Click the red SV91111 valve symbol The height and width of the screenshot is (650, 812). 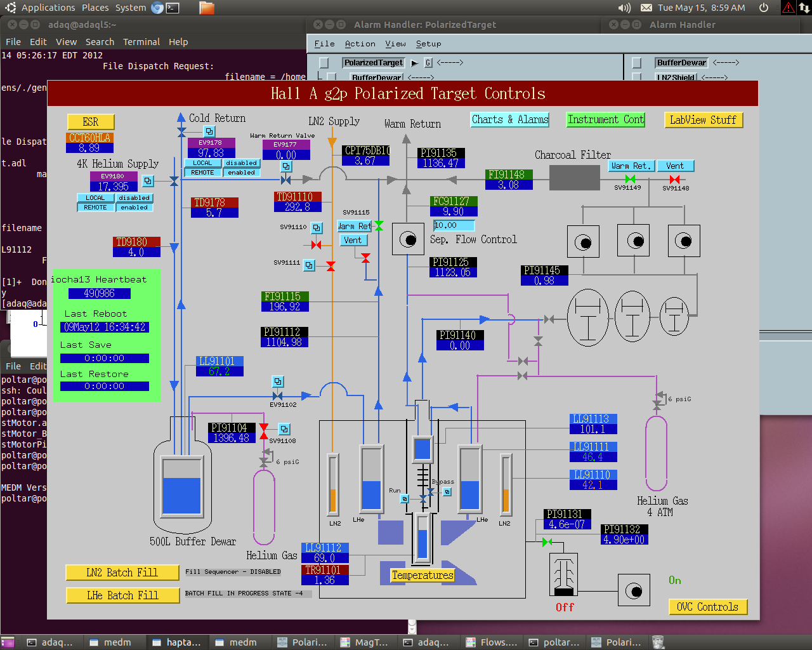[331, 266]
